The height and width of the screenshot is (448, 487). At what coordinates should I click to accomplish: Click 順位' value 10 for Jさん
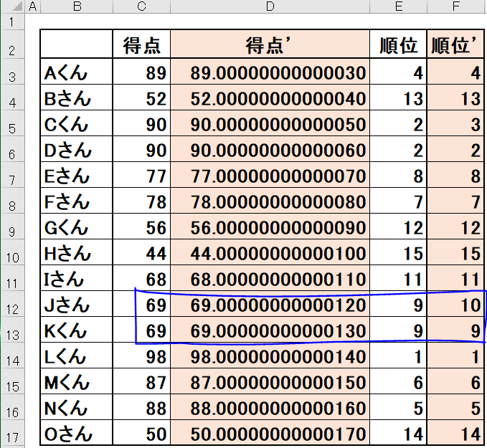click(x=455, y=304)
